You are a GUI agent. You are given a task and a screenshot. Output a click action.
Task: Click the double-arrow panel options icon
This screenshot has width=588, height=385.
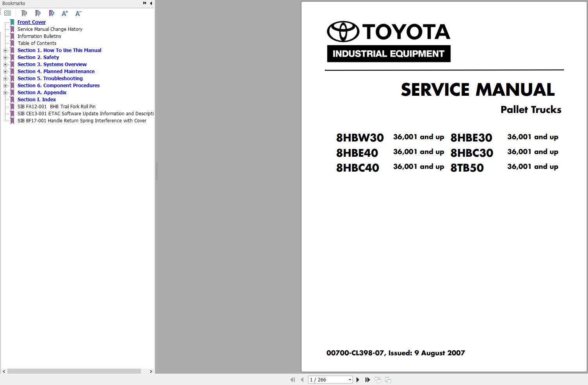coord(145,3)
